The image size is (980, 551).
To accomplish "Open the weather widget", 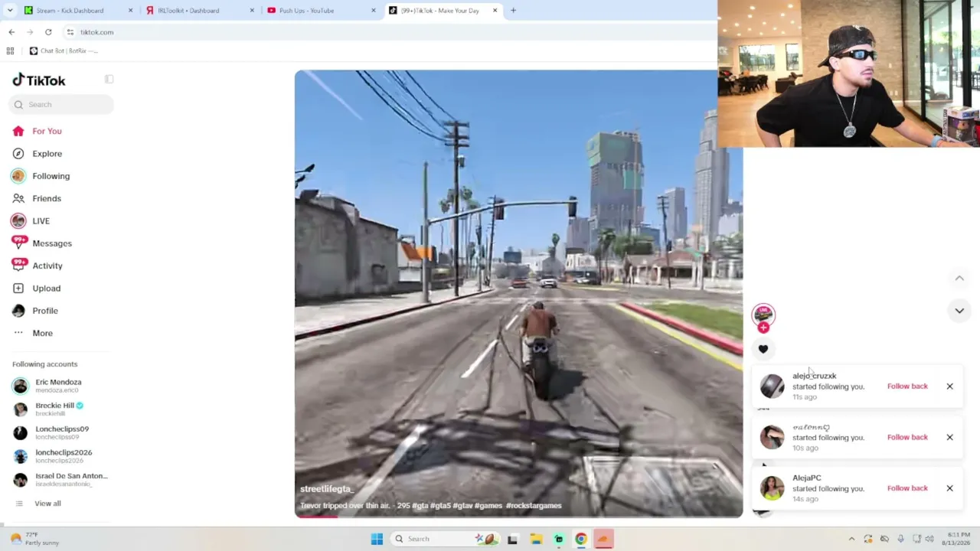I will [x=32, y=539].
